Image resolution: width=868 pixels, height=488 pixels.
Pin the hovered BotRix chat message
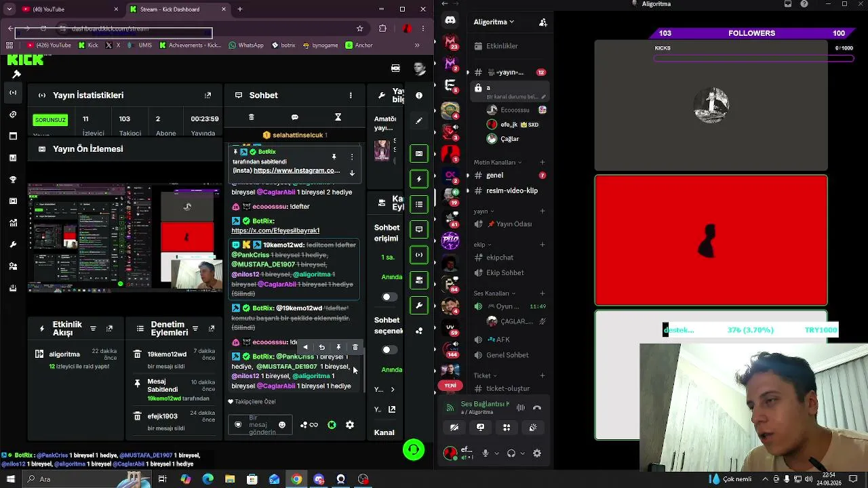(x=338, y=347)
